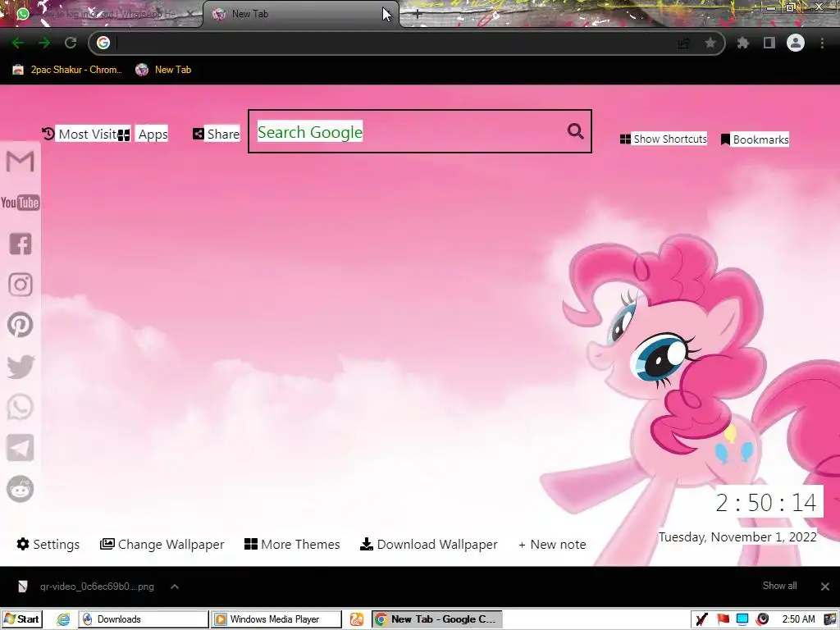Screen dimensions: 840x630
Task: Open the Bookmarks list
Action: click(x=755, y=139)
